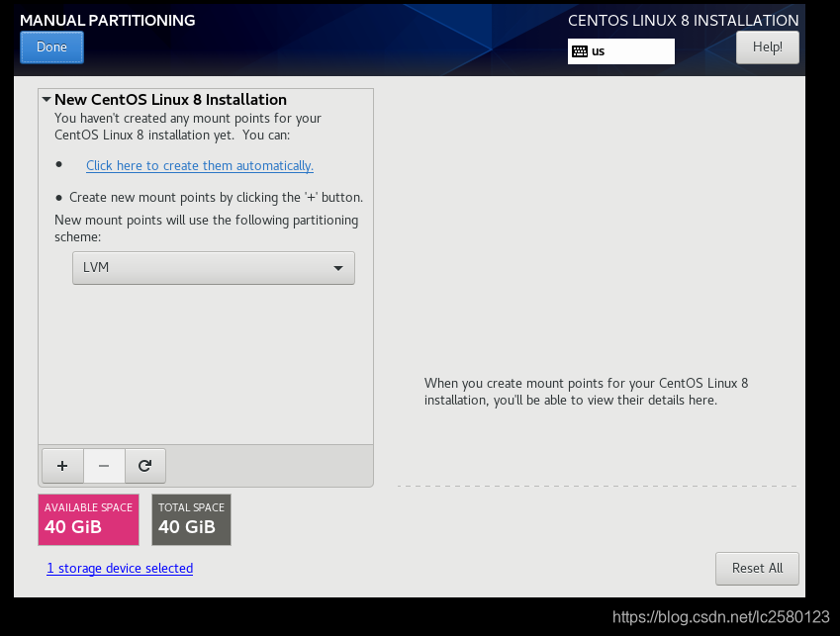
Task: Reload storage configuration with refresh icon
Action: (x=145, y=466)
